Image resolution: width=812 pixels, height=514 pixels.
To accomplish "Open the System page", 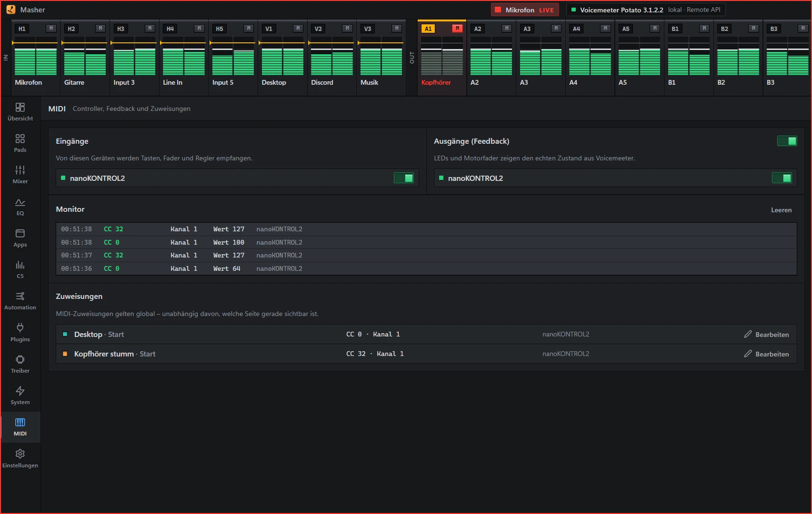I will 20,395.
